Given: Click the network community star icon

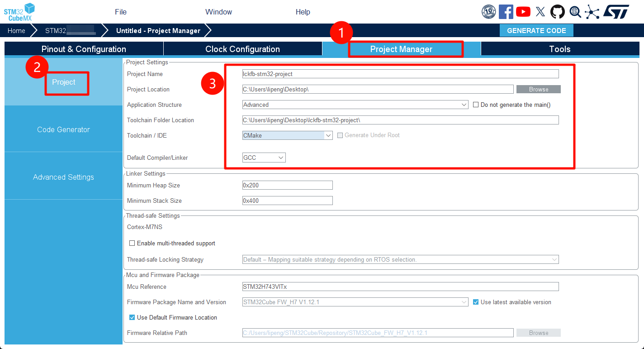Looking at the screenshot, I should pyautogui.click(x=592, y=12).
